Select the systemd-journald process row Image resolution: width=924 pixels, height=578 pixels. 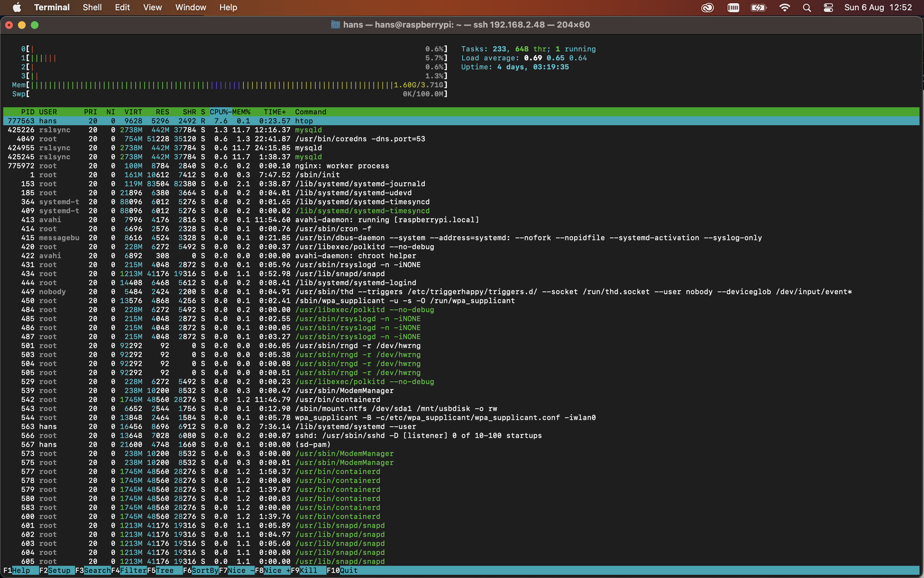click(x=461, y=184)
